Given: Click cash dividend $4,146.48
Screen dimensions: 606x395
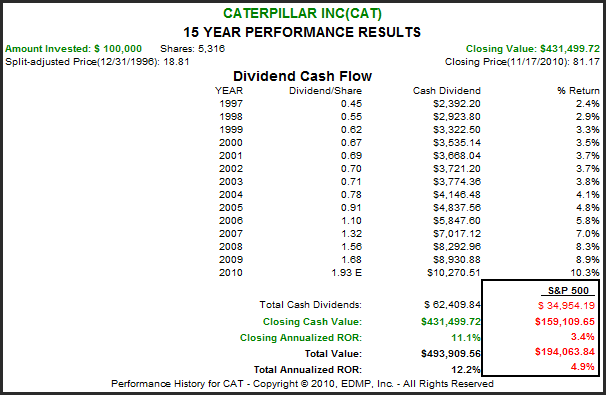Looking at the screenshot, I should point(457,195).
